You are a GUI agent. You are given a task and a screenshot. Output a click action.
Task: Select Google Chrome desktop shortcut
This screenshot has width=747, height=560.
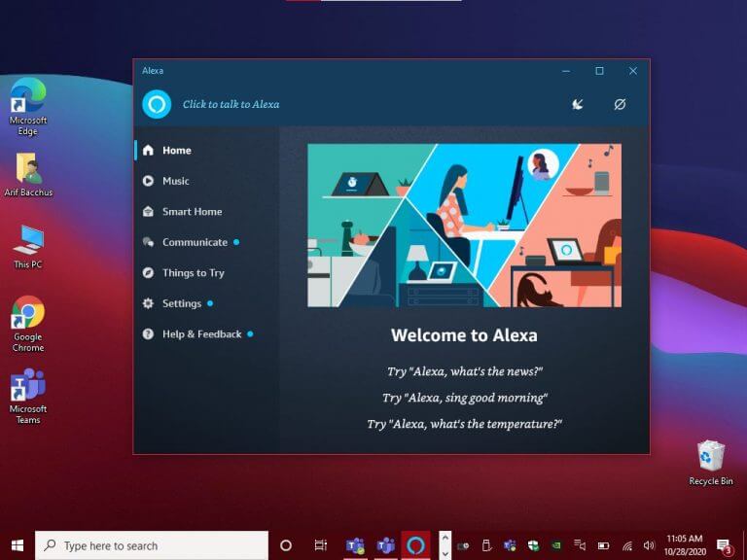tap(28, 324)
